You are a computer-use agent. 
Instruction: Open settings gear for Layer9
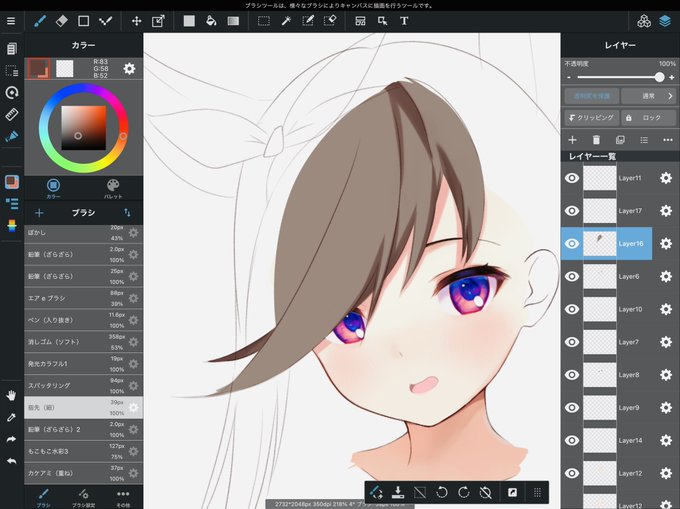coord(666,408)
